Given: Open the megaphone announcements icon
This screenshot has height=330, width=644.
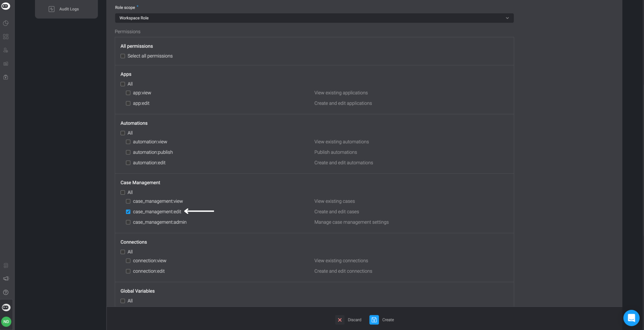Looking at the screenshot, I should 6,279.
